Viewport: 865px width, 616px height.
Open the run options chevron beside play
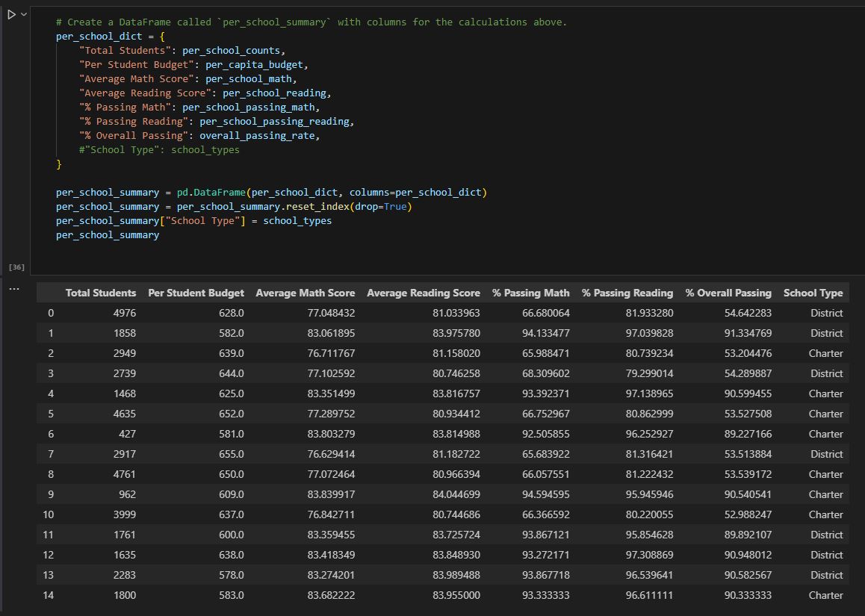pos(24,14)
